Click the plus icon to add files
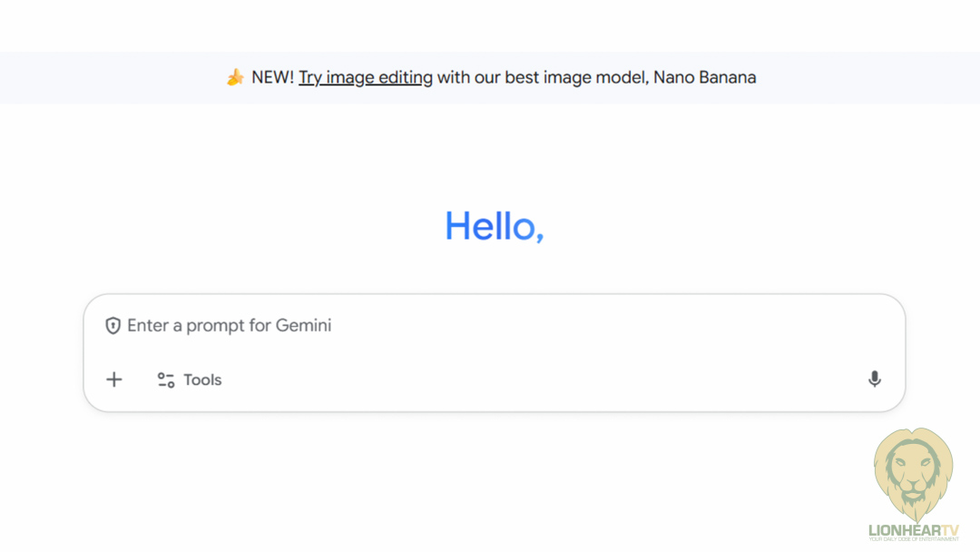Image resolution: width=980 pixels, height=552 pixels. [x=114, y=379]
